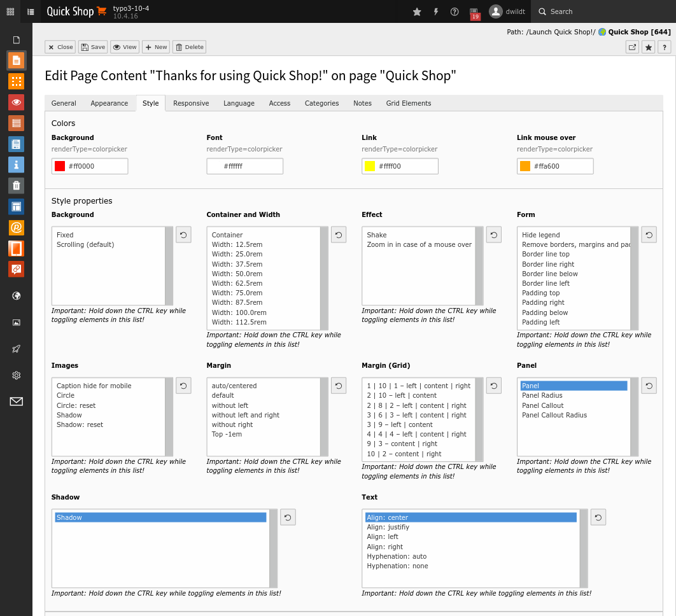
Task: Revert the Images list selection
Action: tap(184, 386)
